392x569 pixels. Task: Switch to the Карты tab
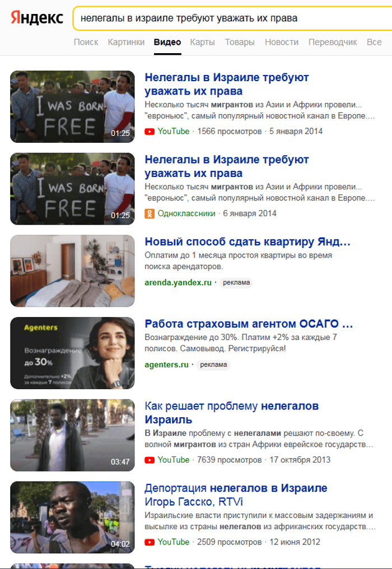point(203,42)
